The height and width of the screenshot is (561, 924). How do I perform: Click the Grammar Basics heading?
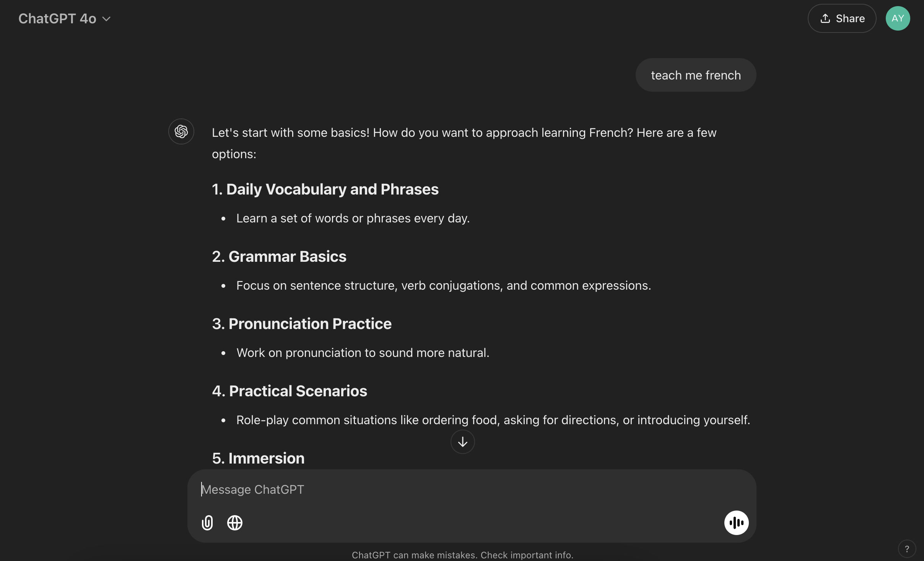(279, 256)
